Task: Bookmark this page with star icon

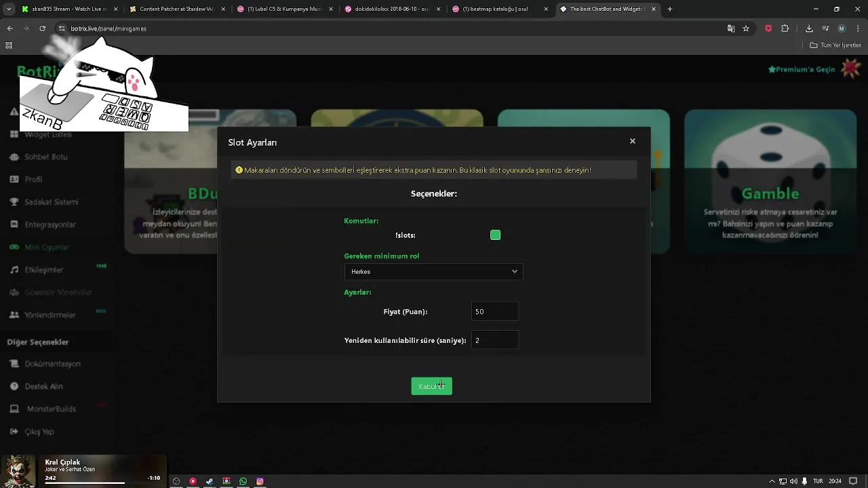Action: [746, 28]
